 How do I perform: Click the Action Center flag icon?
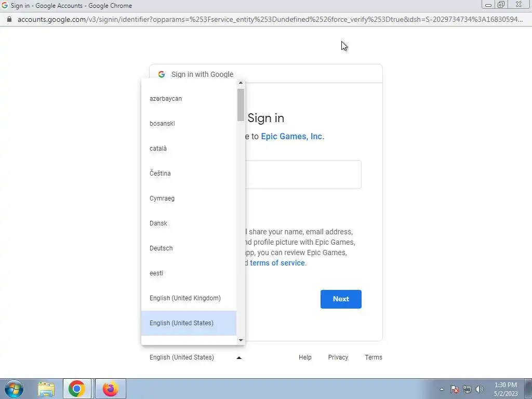455,389
